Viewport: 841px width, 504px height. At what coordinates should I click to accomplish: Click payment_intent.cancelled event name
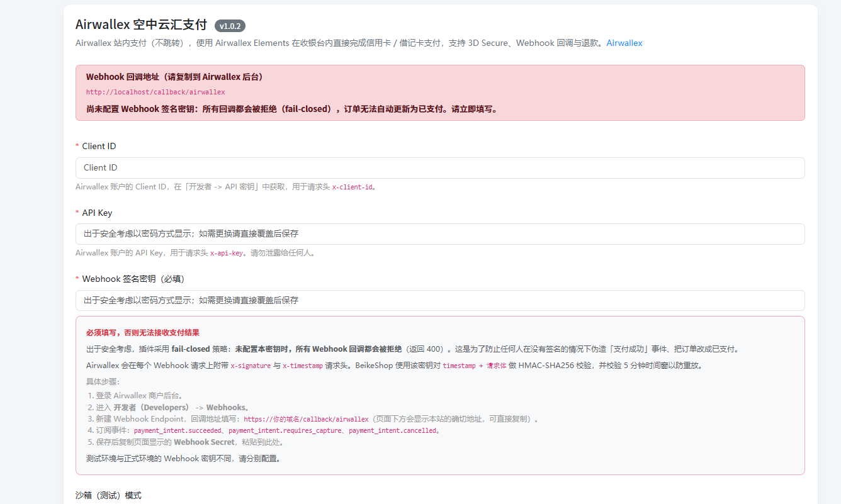pyautogui.click(x=392, y=431)
